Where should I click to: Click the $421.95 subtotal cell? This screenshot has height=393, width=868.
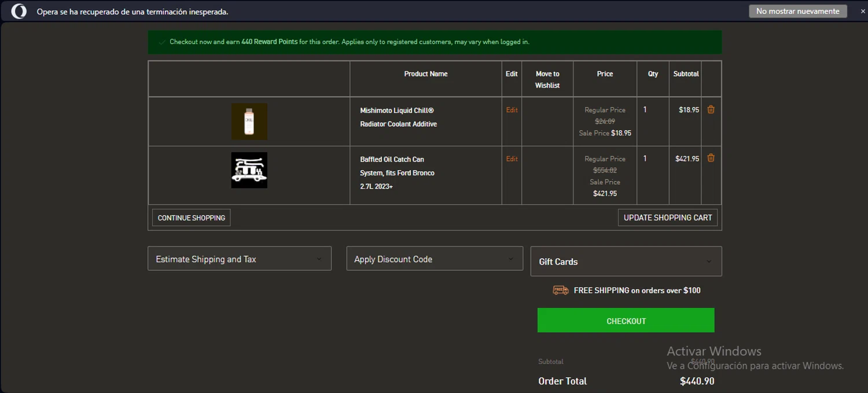687,159
